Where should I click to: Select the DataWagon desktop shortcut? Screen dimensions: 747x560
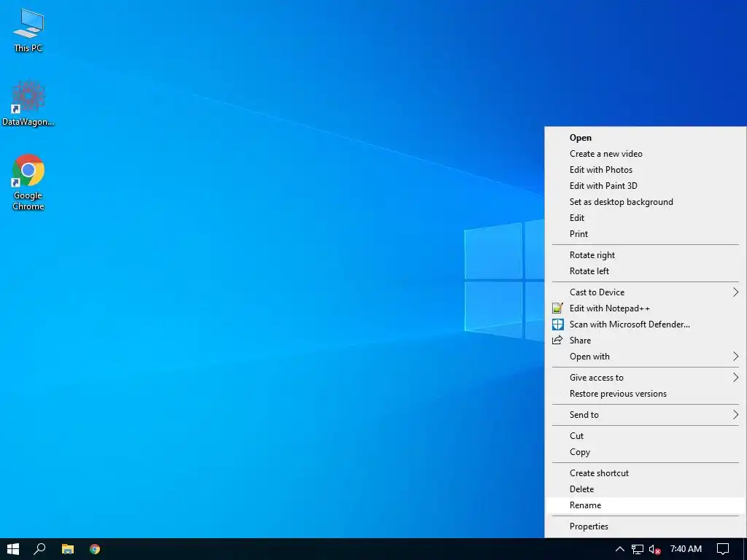pos(28,104)
